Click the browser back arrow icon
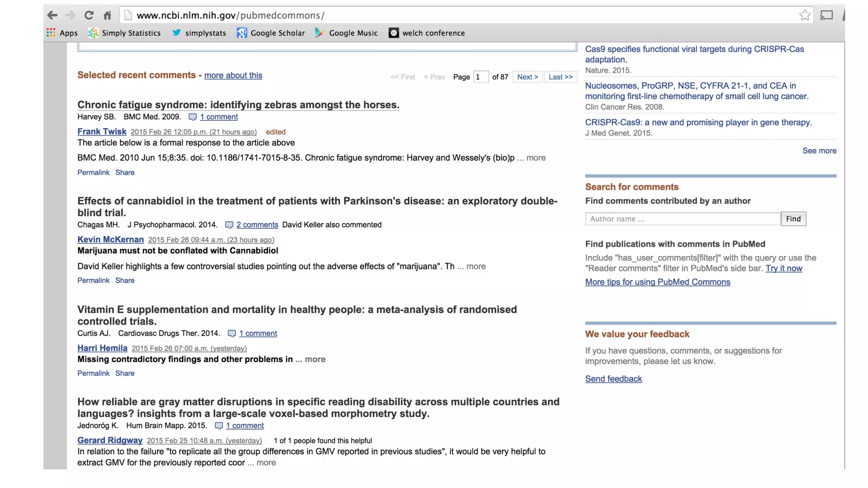 click(x=52, y=16)
